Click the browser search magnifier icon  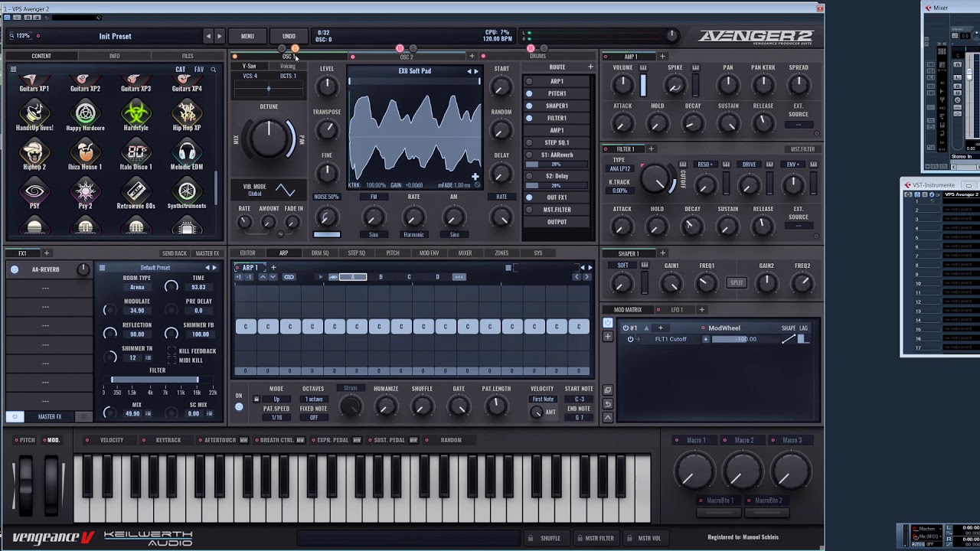[x=213, y=70]
